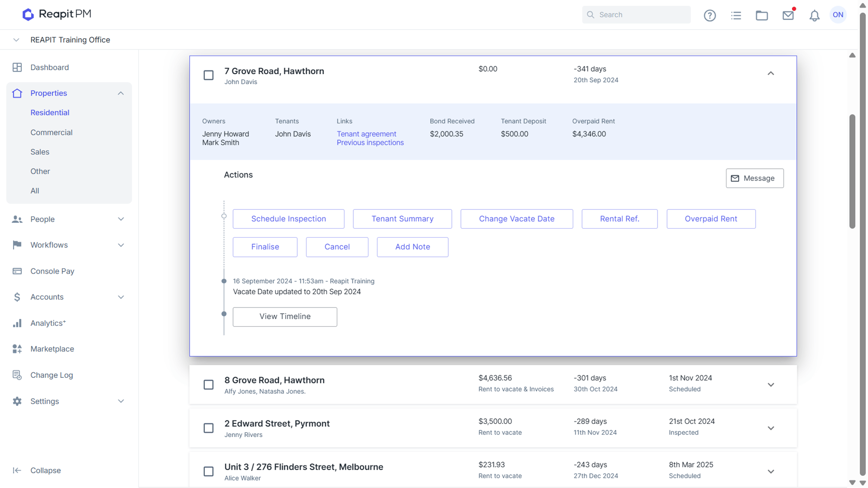Open the Tenant agreement link

tap(366, 134)
